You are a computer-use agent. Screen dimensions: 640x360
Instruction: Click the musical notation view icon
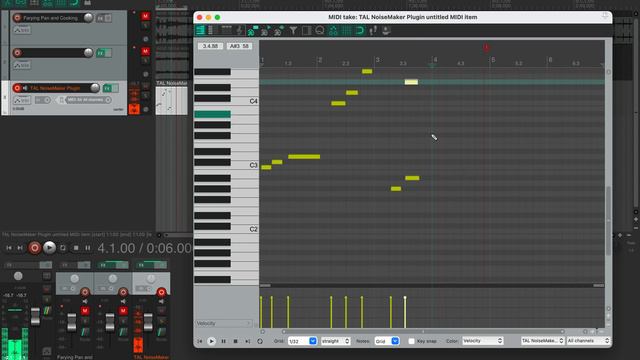(240, 30)
